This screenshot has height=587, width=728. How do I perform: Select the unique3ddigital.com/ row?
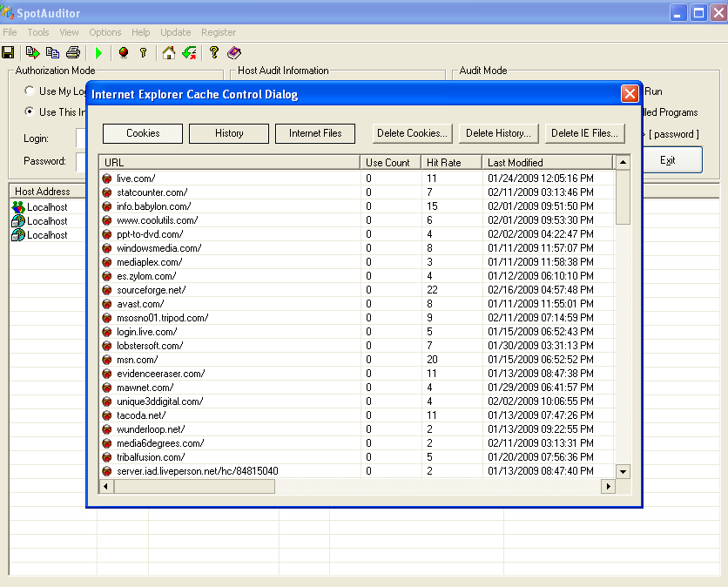pyautogui.click(x=357, y=401)
